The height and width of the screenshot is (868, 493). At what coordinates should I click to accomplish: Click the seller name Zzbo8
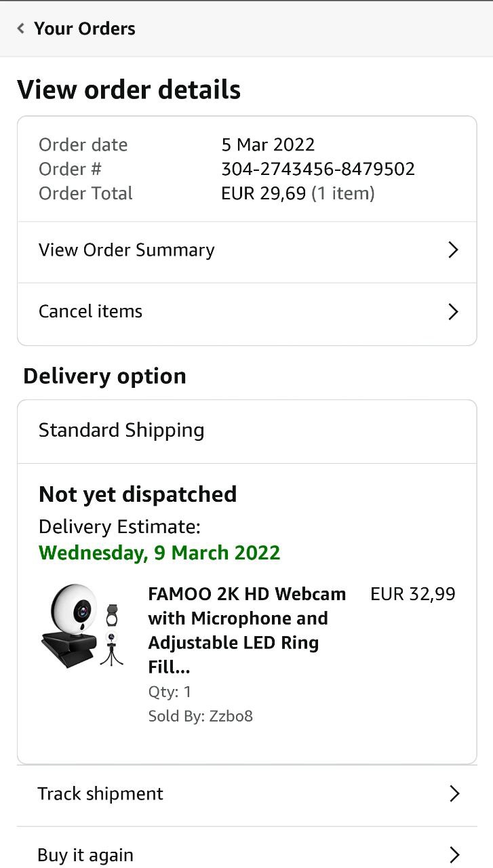point(231,716)
